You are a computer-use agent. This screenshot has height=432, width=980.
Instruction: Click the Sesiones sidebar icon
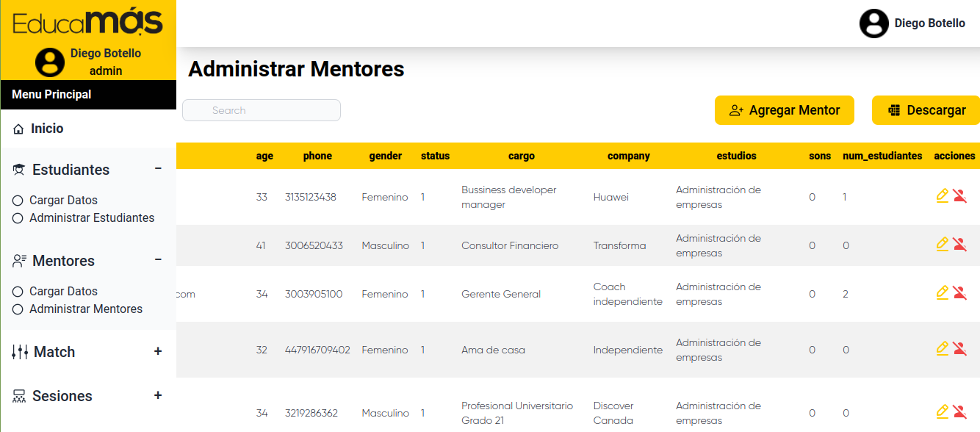[x=18, y=396]
